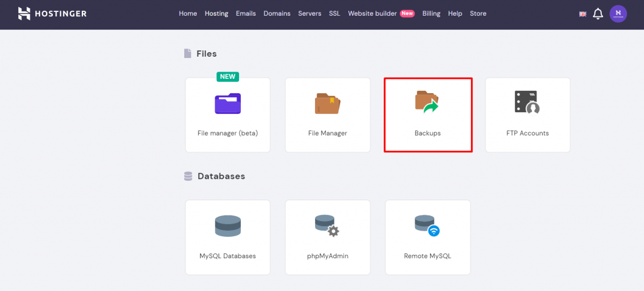Click the "File Manager" card label
The width and height of the screenshot is (644, 291).
[x=327, y=134]
